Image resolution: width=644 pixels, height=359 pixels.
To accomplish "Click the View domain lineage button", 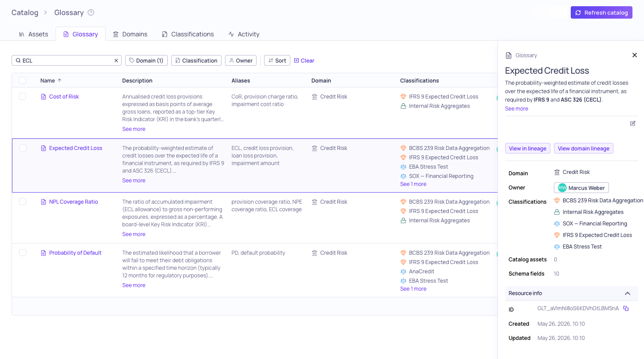I will 584,148.
